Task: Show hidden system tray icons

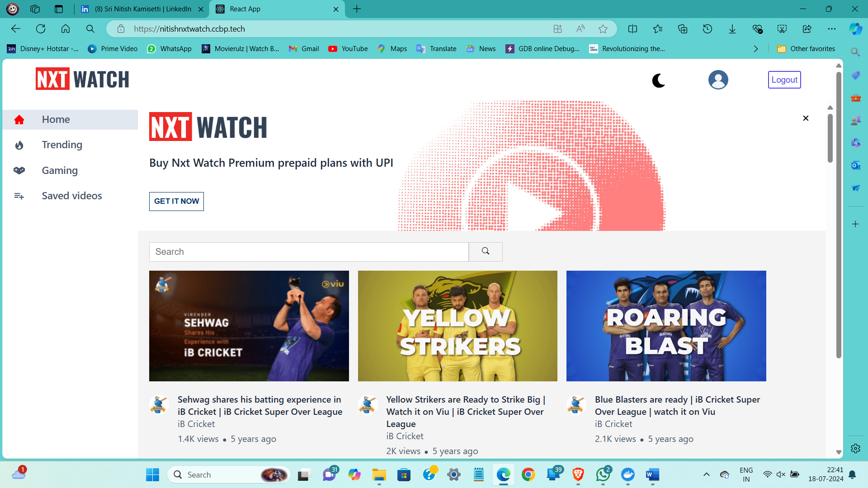Action: coord(706,474)
